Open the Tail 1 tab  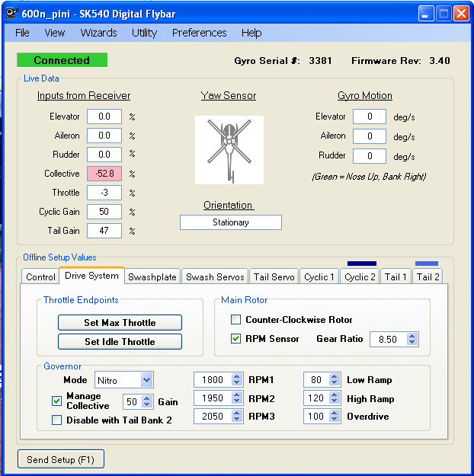tap(396, 276)
